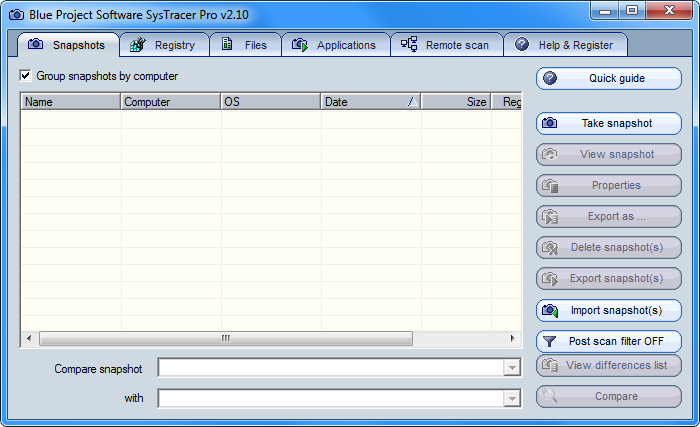Click the camera icon on Snapshots tab
700x427 pixels.
coord(36,44)
